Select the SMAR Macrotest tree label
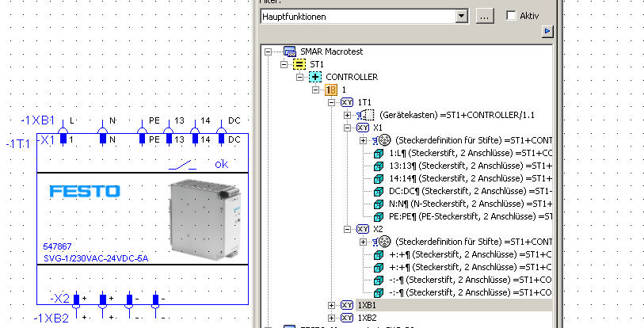The width and height of the screenshot is (644, 328). [331, 51]
